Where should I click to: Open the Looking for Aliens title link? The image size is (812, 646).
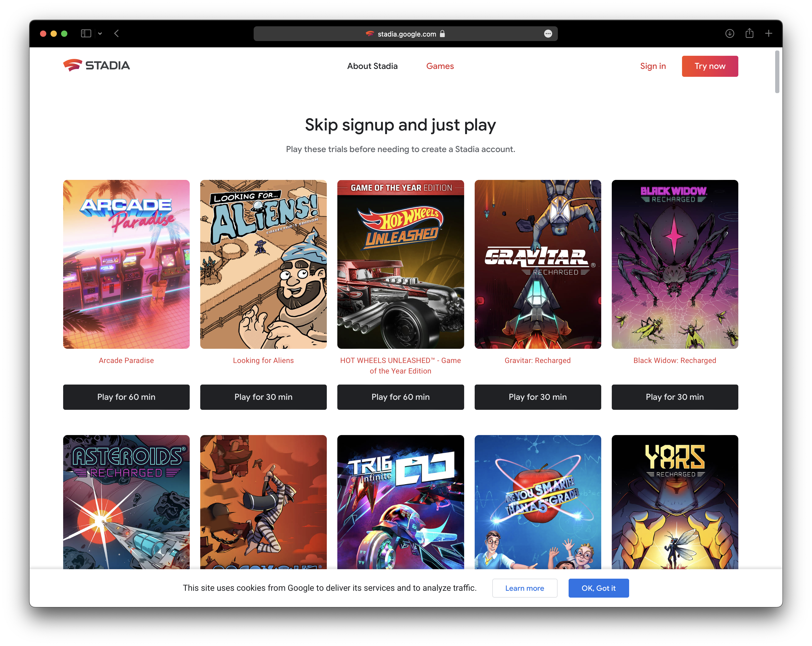click(263, 360)
